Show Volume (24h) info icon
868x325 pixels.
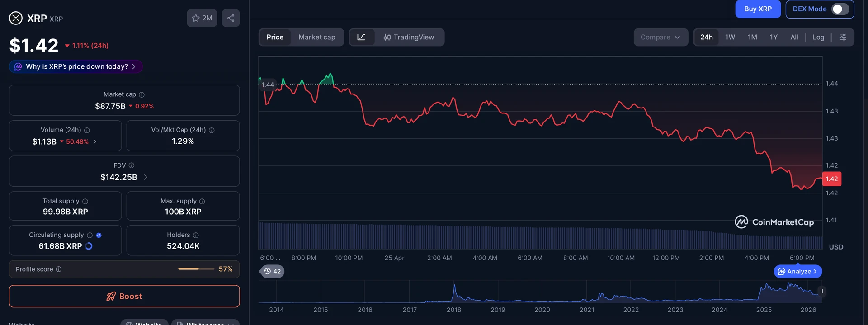pos(87,130)
